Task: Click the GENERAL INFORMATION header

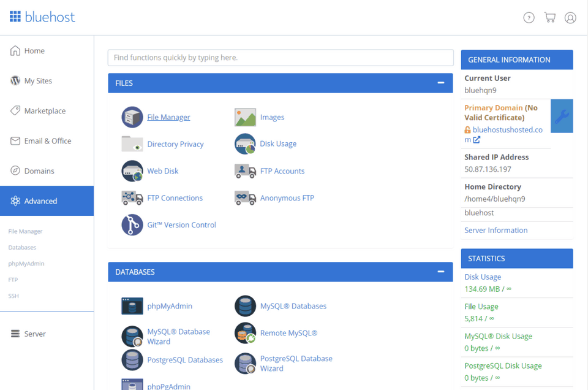Action: click(x=517, y=59)
